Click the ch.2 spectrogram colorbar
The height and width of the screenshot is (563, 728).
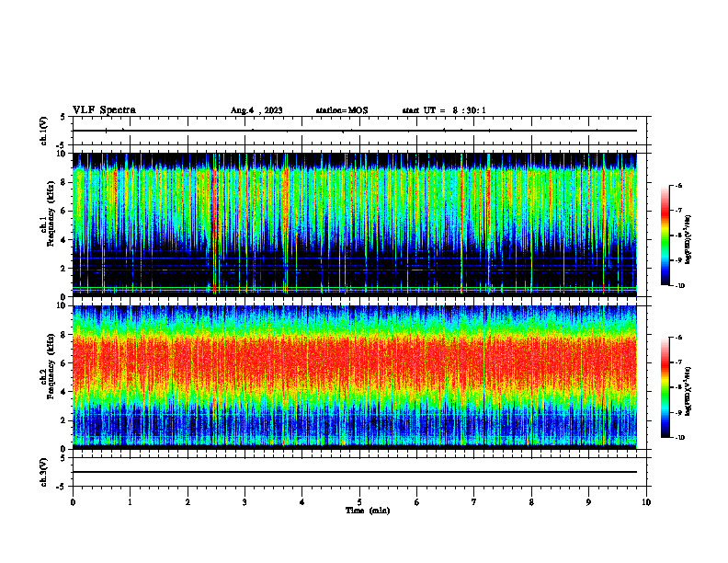(x=665, y=387)
